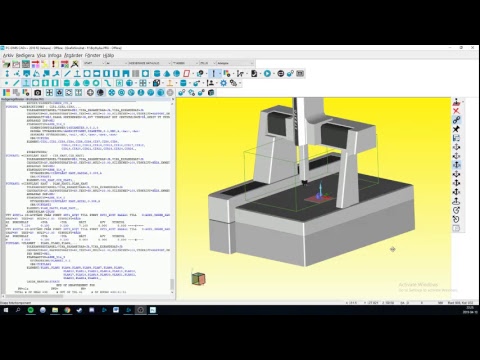Open Spotify from the taskbar

[x=31, y=310]
